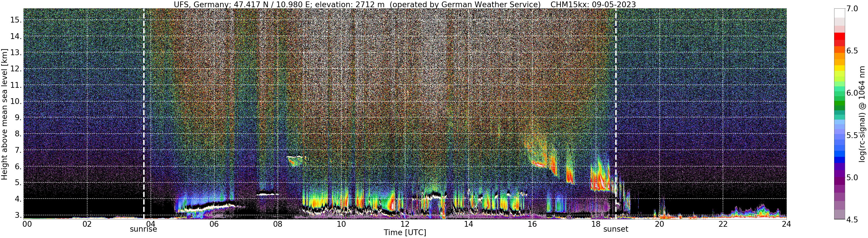Viewport: 868px width, 238px height.
Task: Click height tick label '10.'
Action: (x=16, y=101)
